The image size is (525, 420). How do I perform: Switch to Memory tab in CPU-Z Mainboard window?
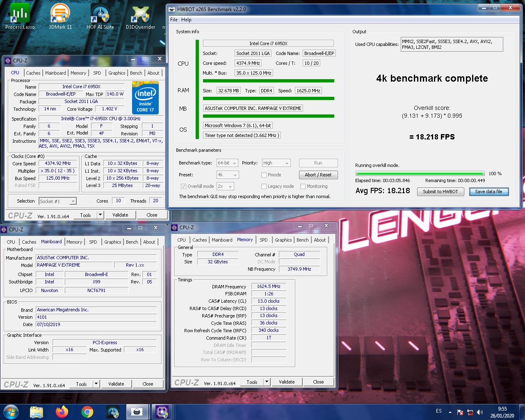(x=74, y=242)
